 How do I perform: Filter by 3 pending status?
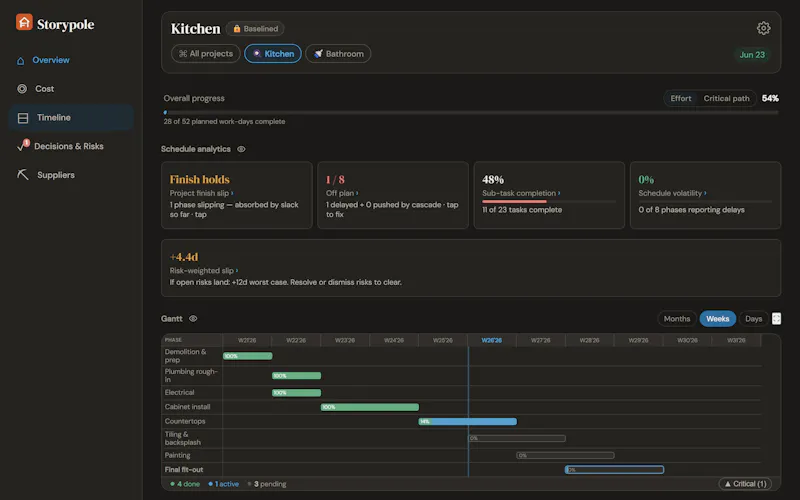coord(267,484)
